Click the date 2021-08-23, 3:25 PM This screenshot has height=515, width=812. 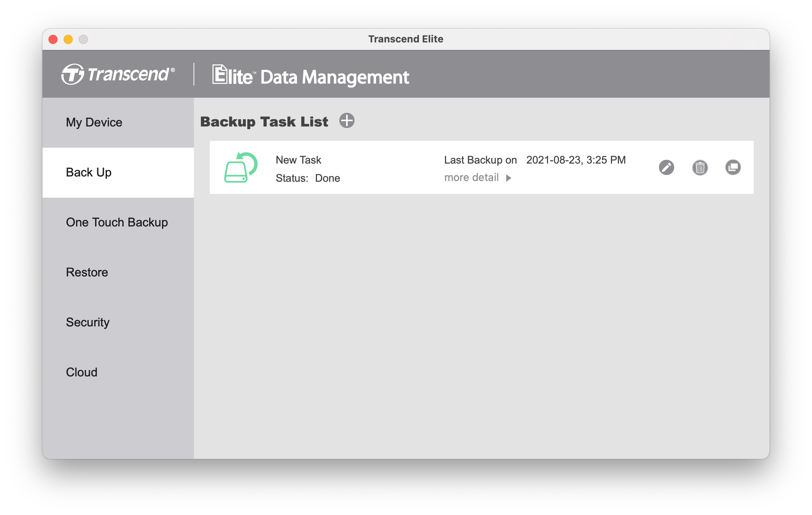pos(576,160)
